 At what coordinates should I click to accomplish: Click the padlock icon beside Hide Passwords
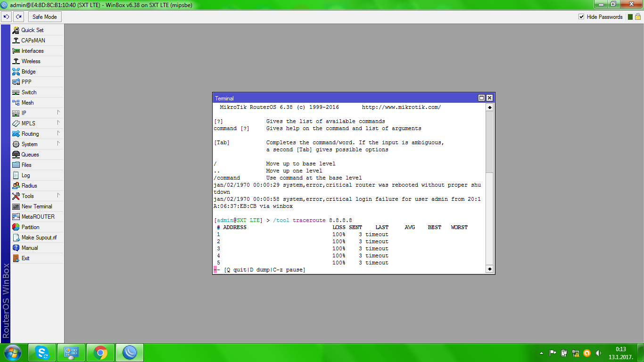click(638, 17)
